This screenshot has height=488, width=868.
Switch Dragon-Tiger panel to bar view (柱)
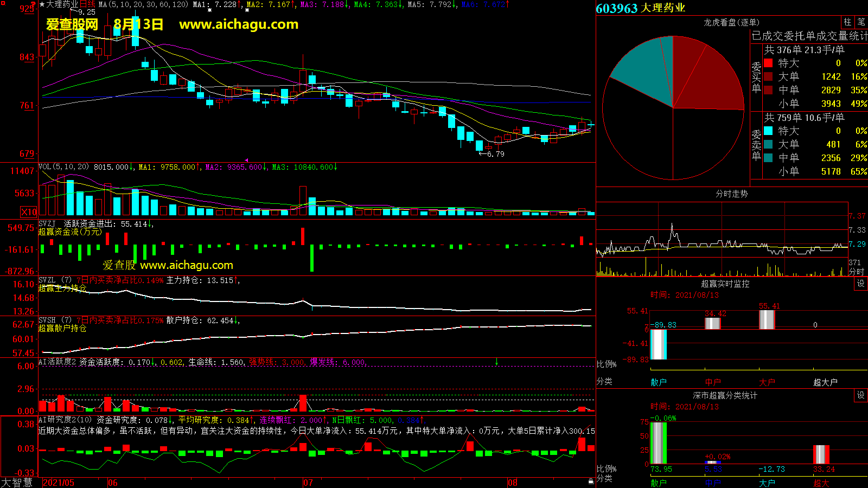point(847,22)
